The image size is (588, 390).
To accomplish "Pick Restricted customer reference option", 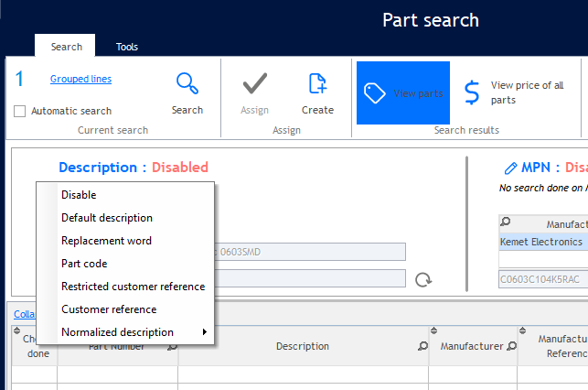I will (x=133, y=287).
